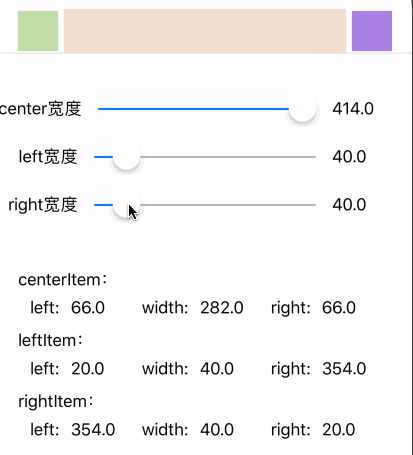Click the left宽度 slider knob
This screenshot has height=455, width=413.
(x=127, y=157)
